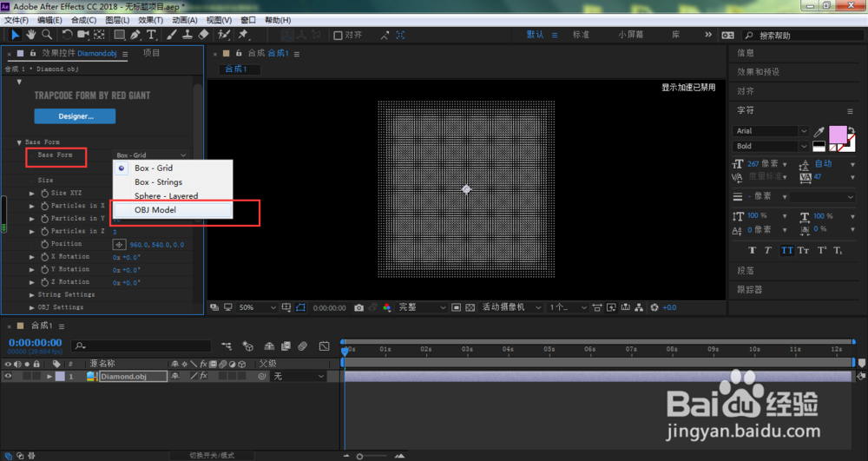The width and height of the screenshot is (868, 461).
Task: Select the Pan Behind anchor tool
Action: 99,35
